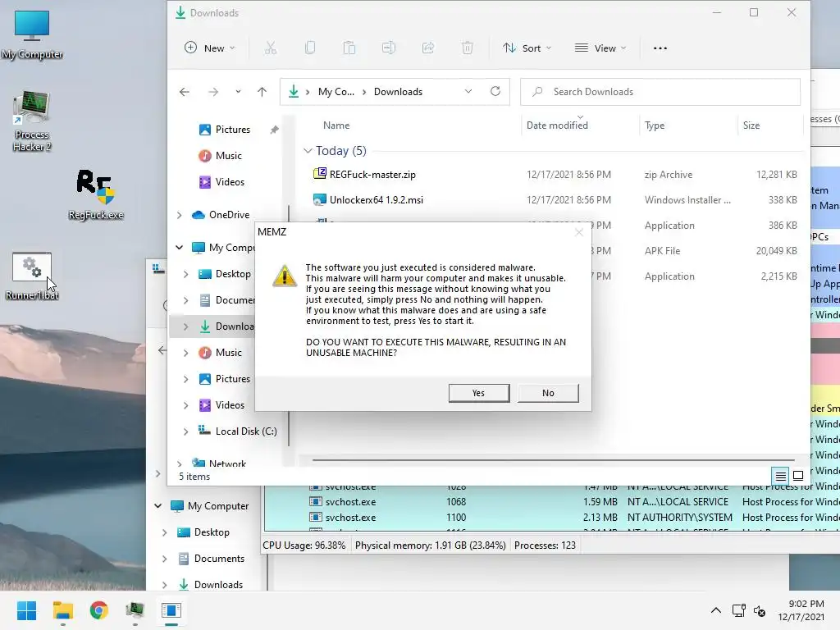Click the muted volume tray icon
840x630 pixels.
tap(760, 610)
